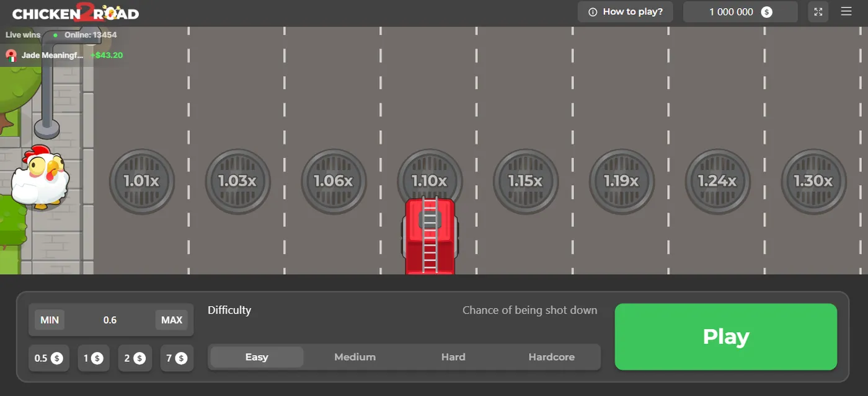This screenshot has width=868, height=396.
Task: Open the 1 000 000 balance display
Action: 740,12
